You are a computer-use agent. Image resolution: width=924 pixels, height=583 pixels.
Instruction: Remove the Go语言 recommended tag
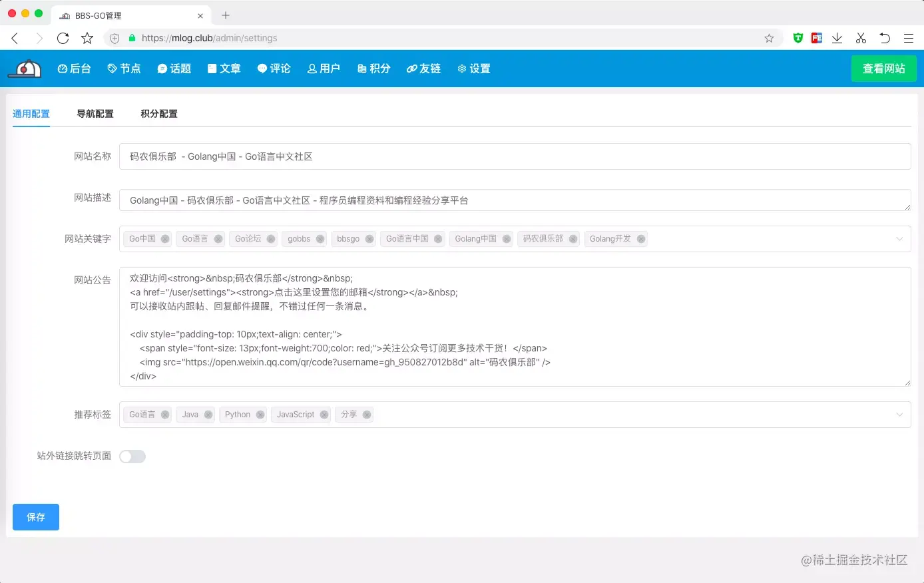(165, 415)
